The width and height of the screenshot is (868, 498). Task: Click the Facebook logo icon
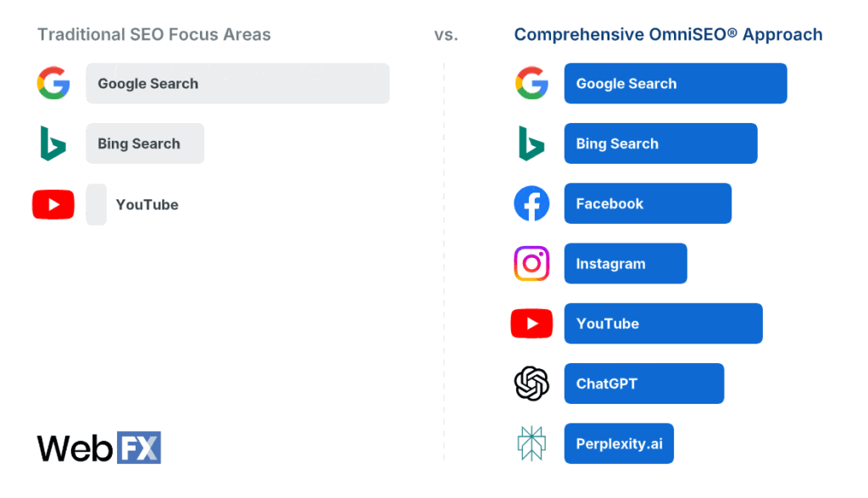coord(531,204)
